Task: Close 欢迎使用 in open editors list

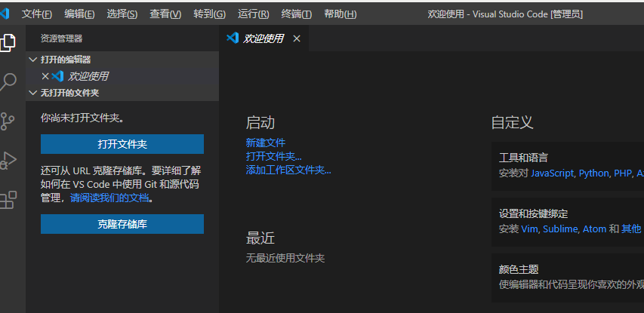Action: click(45, 76)
